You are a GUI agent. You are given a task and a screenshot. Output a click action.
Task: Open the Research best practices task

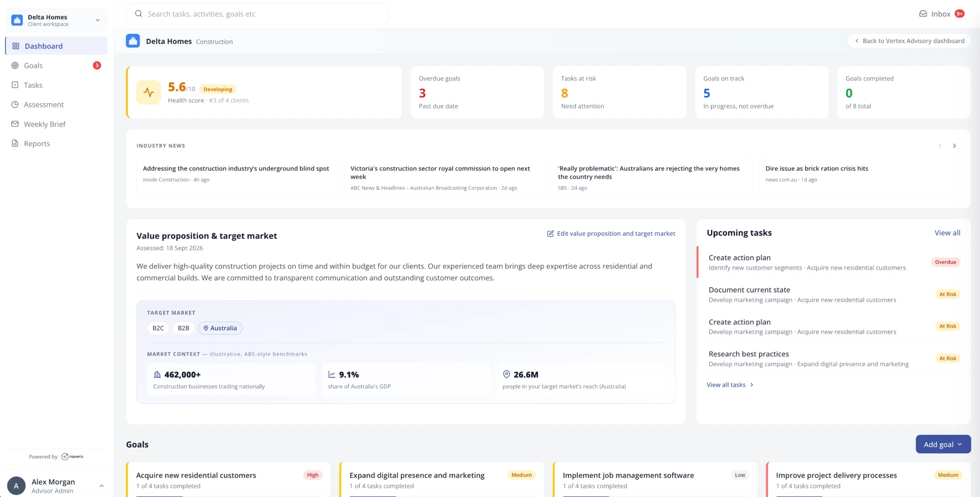(833, 359)
